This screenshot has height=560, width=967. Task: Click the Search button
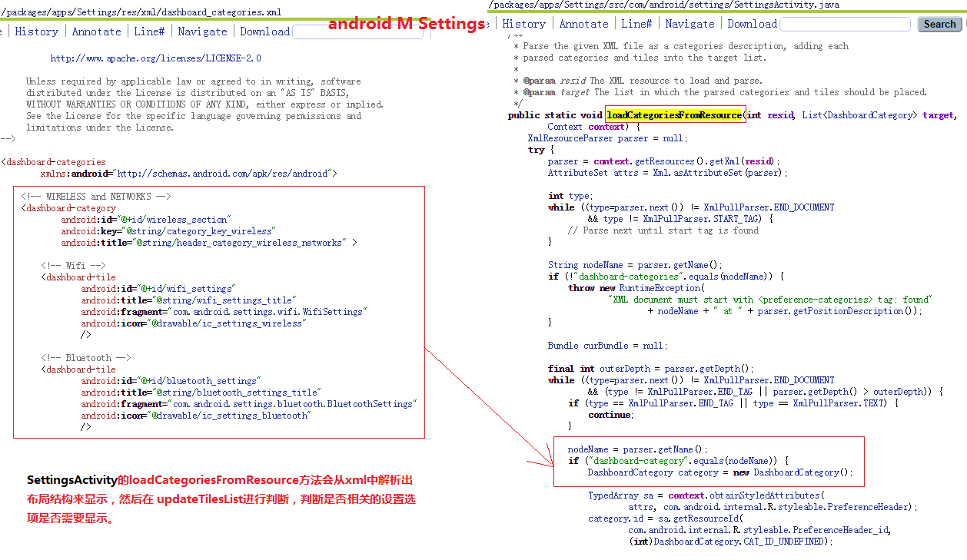point(939,25)
